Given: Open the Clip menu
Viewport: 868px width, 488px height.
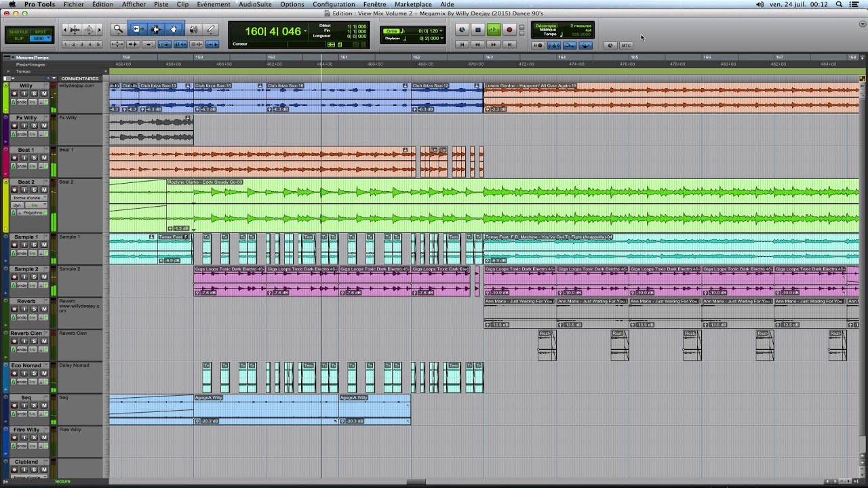Looking at the screenshot, I should [x=182, y=4].
